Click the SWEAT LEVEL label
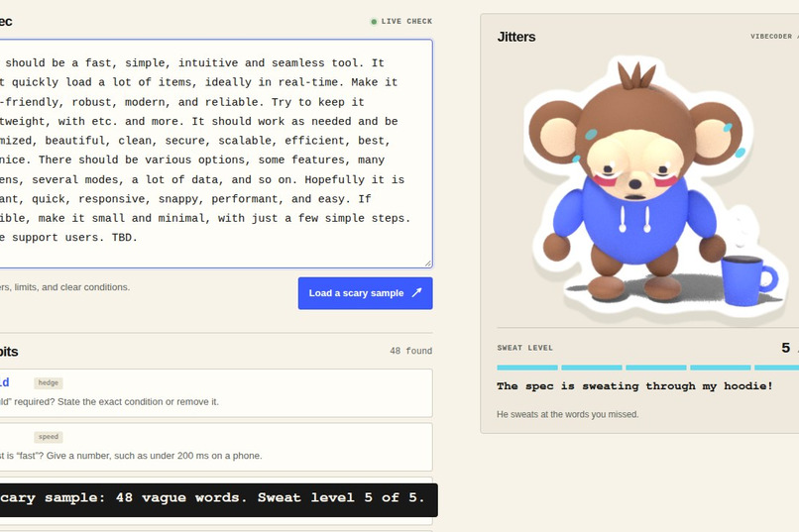 click(x=524, y=348)
